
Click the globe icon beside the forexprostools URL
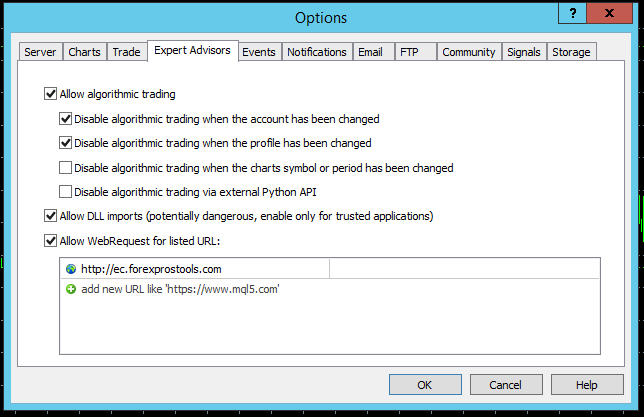click(71, 269)
